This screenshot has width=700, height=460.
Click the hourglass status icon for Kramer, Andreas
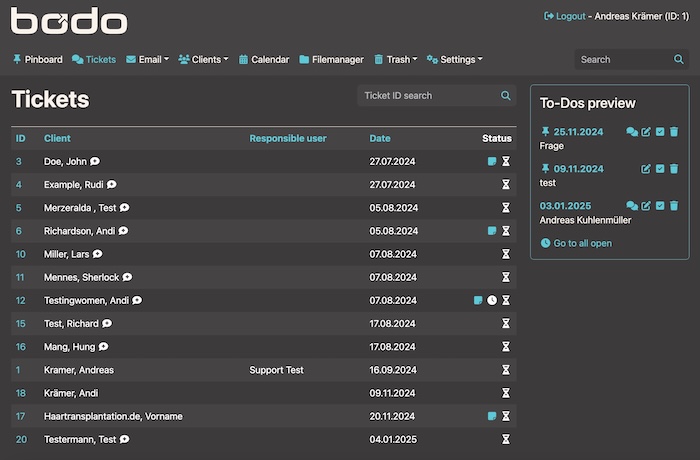click(506, 370)
